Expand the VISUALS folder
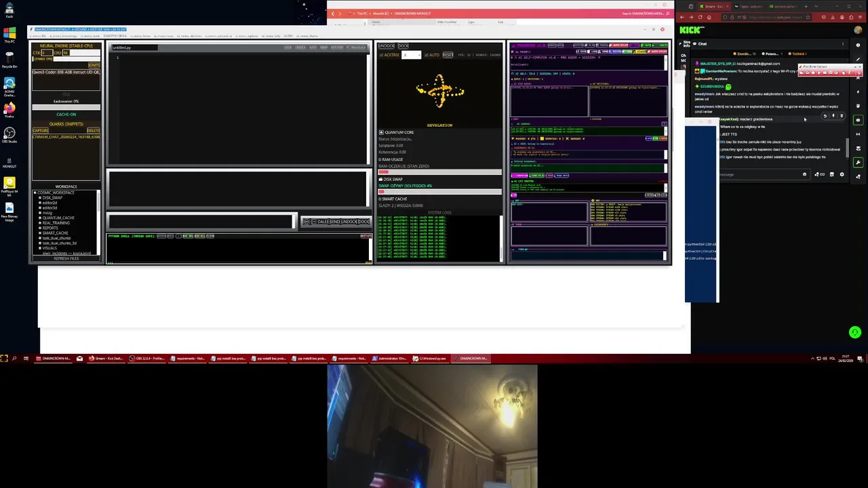Image resolution: width=868 pixels, height=488 pixels. (x=39, y=248)
